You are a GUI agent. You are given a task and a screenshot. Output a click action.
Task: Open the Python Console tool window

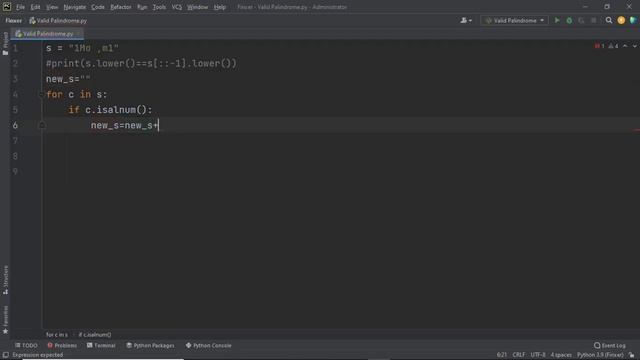[x=209, y=345]
